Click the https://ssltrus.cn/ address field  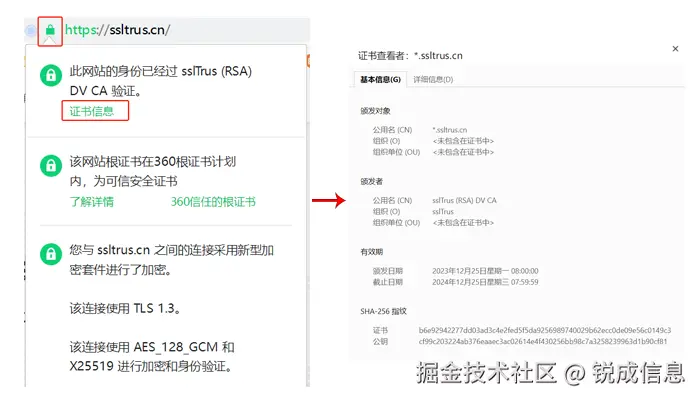117,30
